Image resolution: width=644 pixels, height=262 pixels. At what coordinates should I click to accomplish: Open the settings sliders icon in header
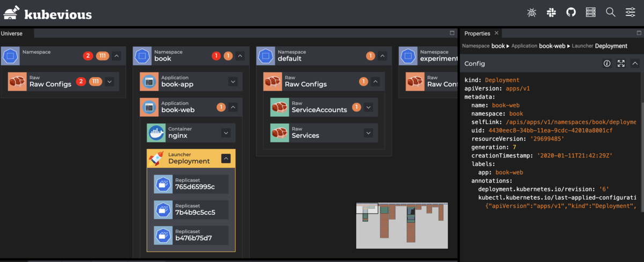tap(630, 12)
